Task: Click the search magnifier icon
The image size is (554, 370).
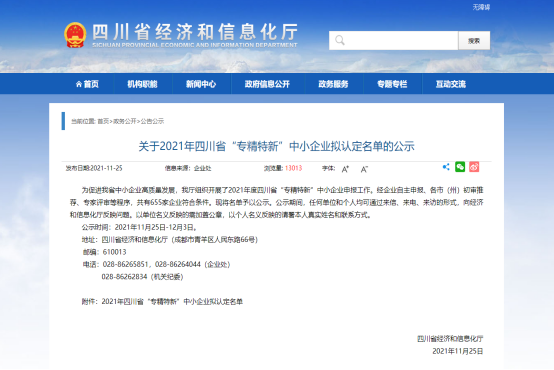Action: pyautogui.click(x=340, y=40)
